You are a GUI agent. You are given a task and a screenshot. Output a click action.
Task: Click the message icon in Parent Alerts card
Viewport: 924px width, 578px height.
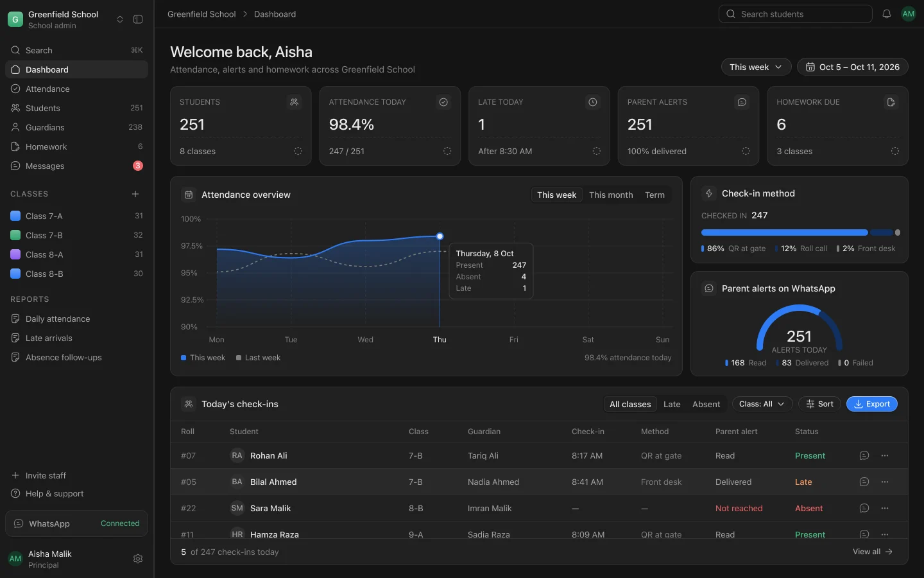(742, 102)
